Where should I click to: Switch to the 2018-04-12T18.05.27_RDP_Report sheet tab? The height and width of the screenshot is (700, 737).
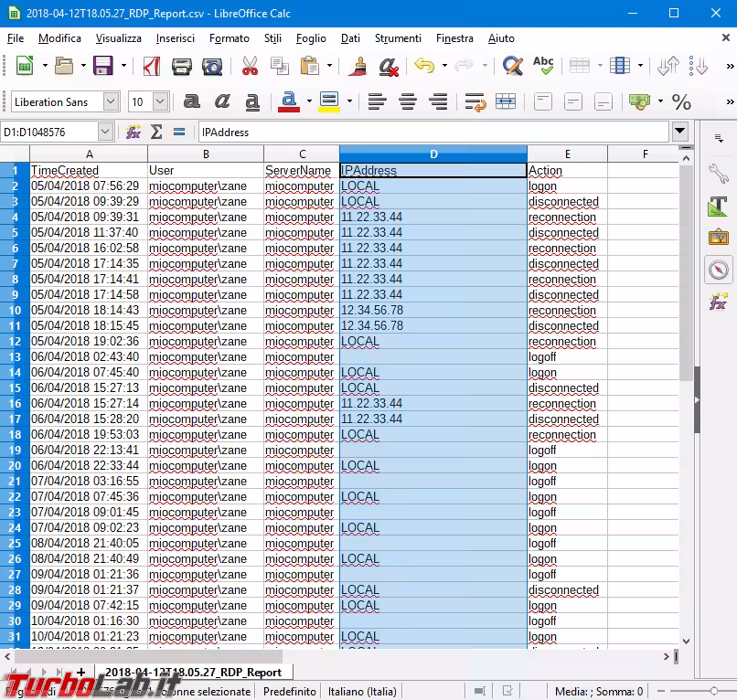point(187,673)
